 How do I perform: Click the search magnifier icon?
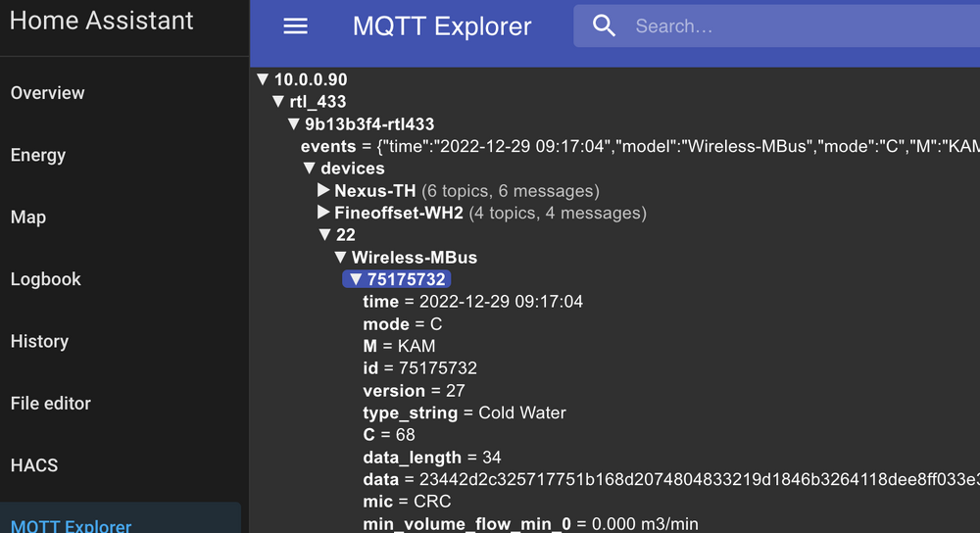tap(605, 26)
